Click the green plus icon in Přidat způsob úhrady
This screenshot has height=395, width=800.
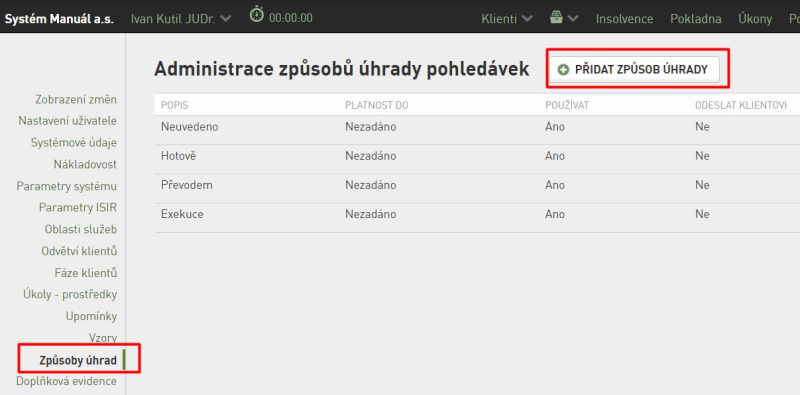[563, 70]
